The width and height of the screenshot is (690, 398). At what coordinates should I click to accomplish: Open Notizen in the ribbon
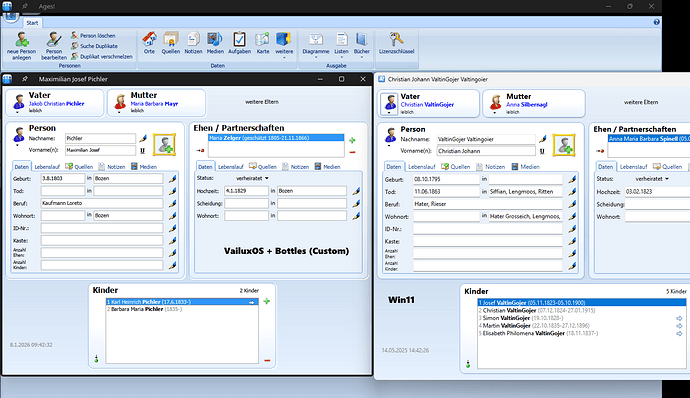click(193, 43)
